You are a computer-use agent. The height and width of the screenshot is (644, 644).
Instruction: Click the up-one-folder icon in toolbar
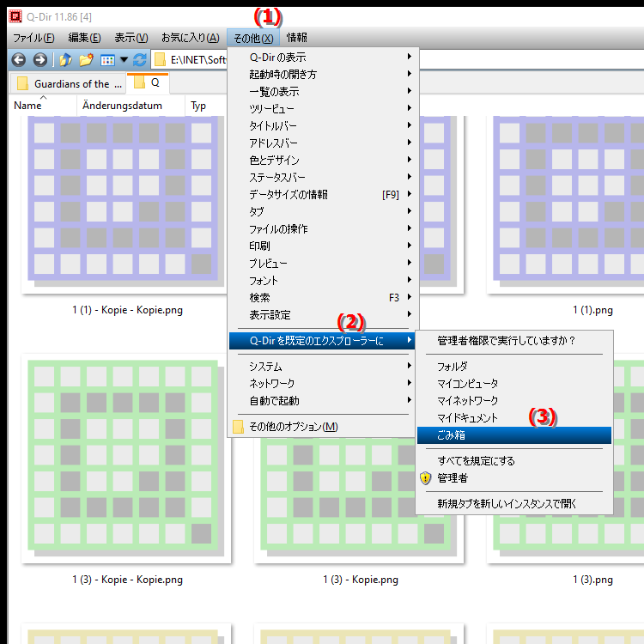[x=66, y=60]
